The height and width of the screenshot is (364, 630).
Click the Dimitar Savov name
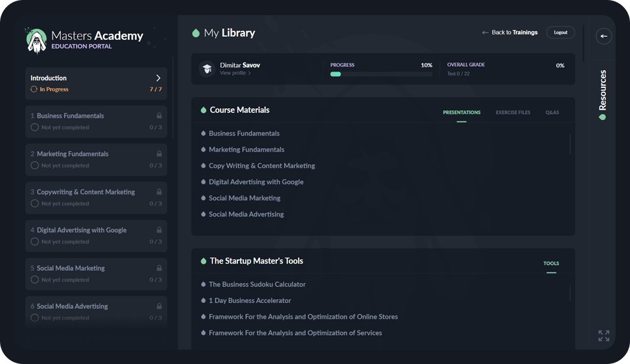240,65
